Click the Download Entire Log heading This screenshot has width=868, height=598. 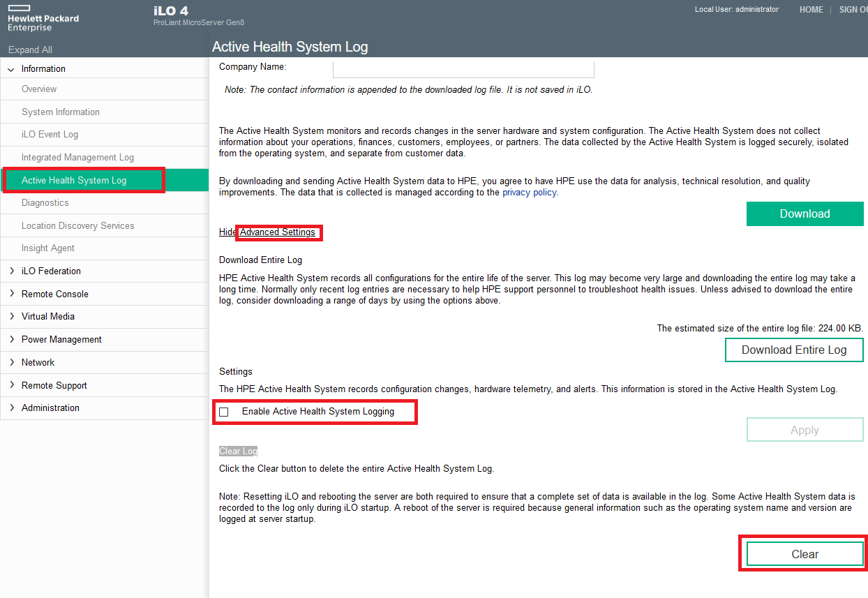point(260,260)
